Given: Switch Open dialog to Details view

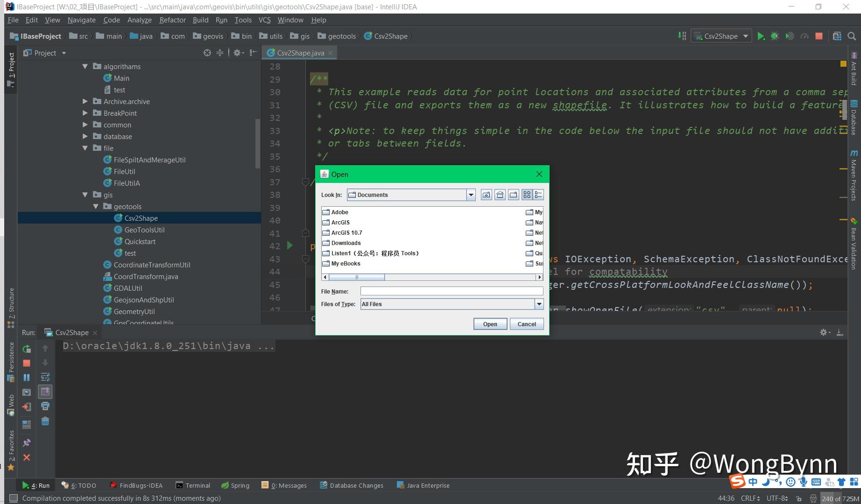Looking at the screenshot, I should click(538, 195).
